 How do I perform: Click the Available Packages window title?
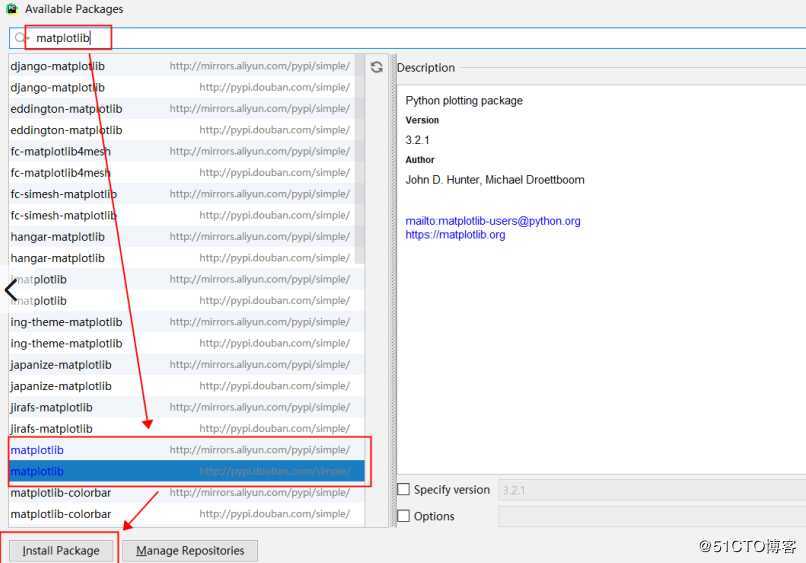pyautogui.click(x=74, y=9)
